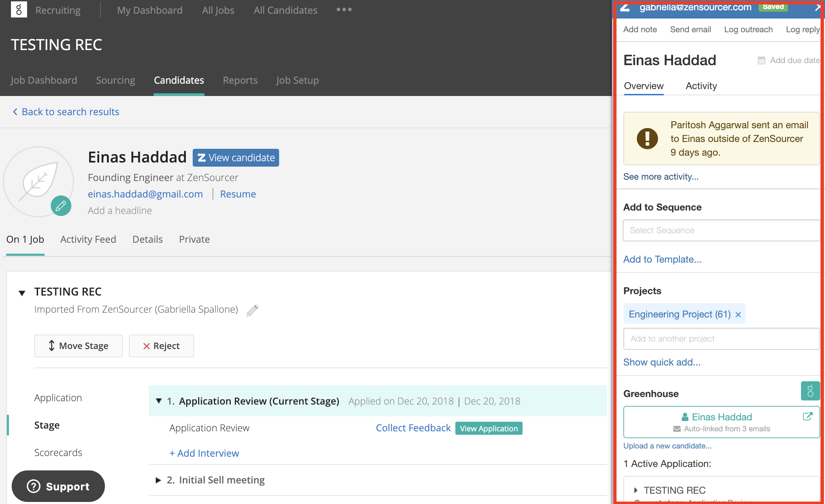The height and width of the screenshot is (504, 825).
Task: Click the Move Stage button
Action: (x=79, y=346)
